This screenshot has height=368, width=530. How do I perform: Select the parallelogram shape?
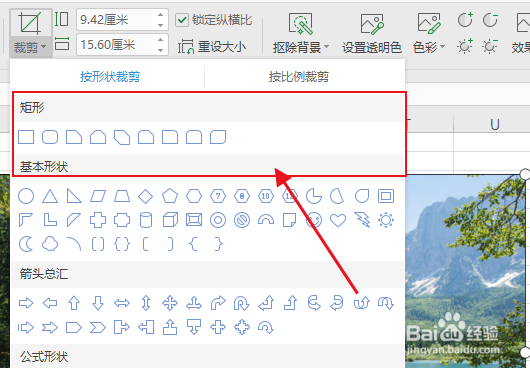coord(98,196)
